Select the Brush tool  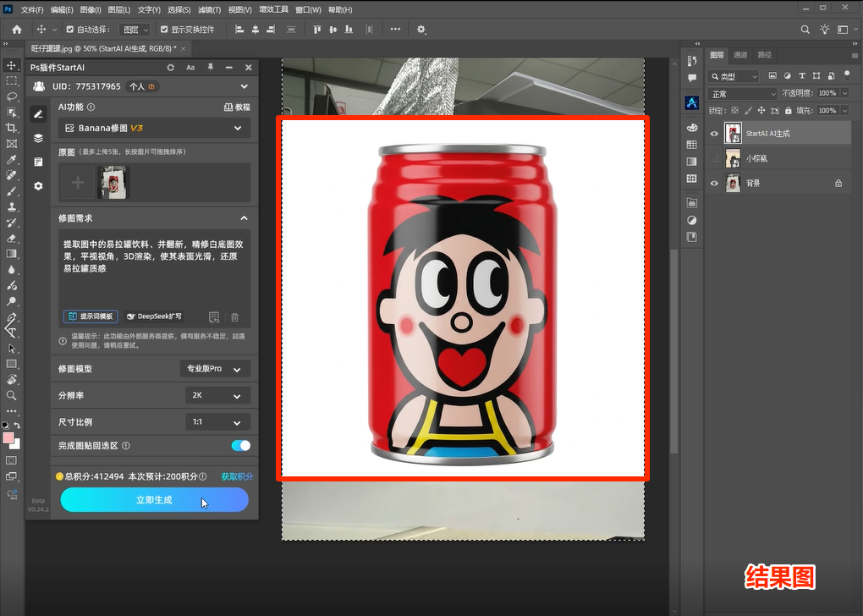(x=11, y=191)
